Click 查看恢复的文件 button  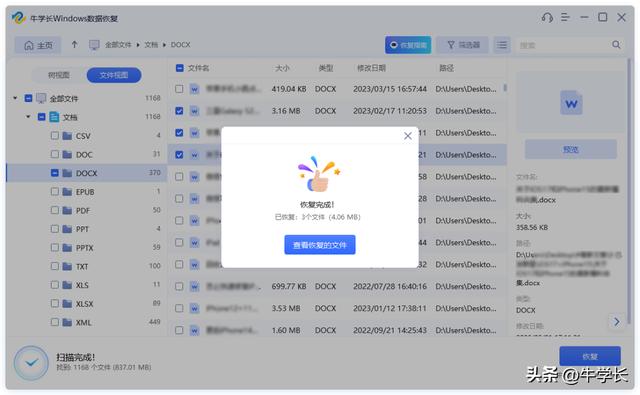coord(320,245)
